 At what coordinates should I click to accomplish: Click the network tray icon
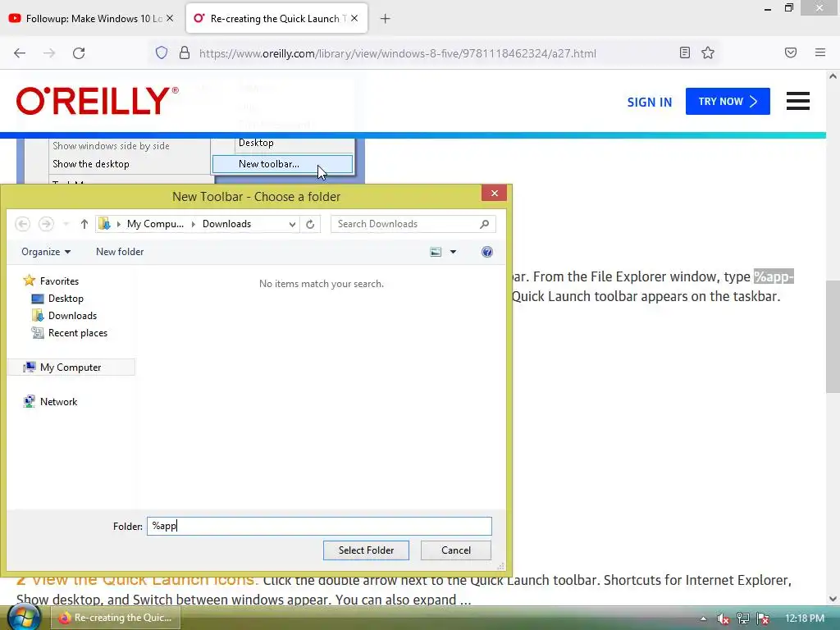[x=743, y=619]
